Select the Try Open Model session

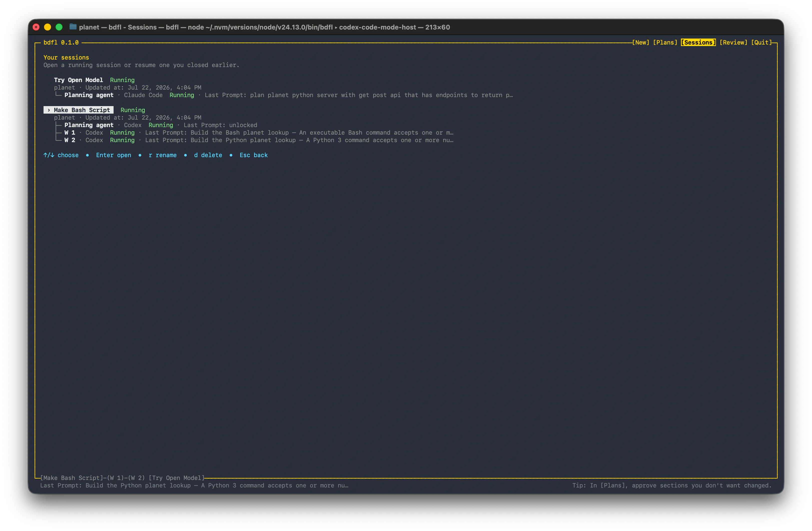pos(78,80)
